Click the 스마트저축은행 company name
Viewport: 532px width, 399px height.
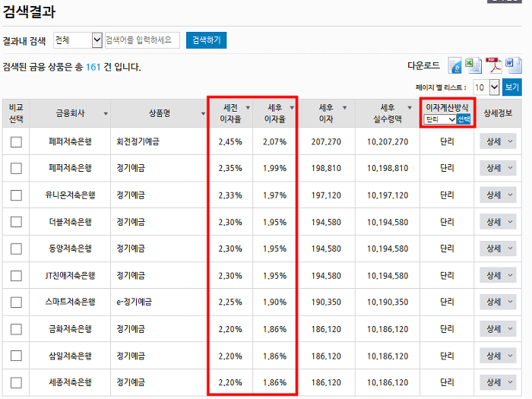coord(70,302)
